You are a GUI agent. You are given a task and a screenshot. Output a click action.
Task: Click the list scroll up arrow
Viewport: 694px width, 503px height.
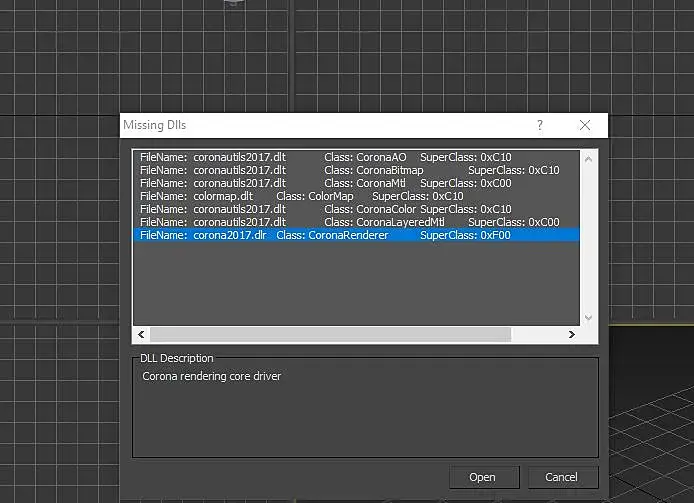pyautogui.click(x=588, y=159)
